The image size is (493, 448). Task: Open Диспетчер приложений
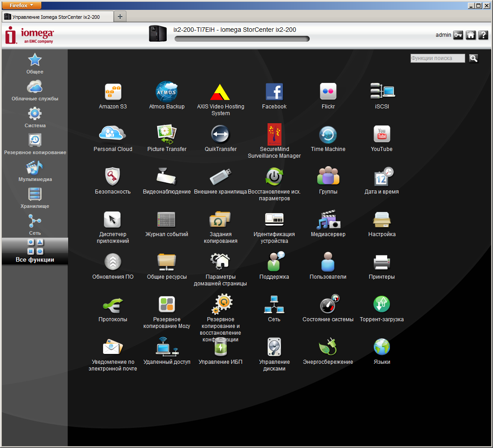point(112,219)
